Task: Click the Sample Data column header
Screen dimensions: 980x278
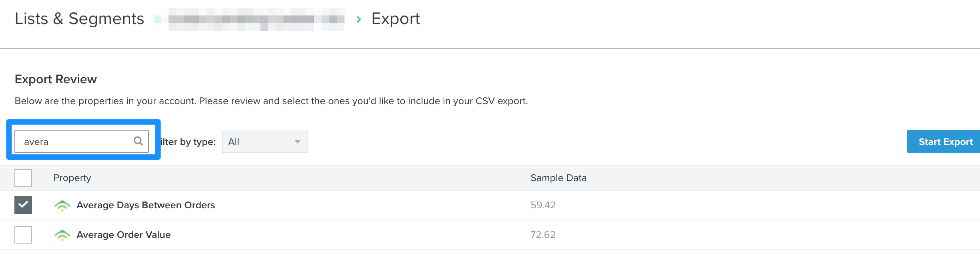Action: coord(558,178)
